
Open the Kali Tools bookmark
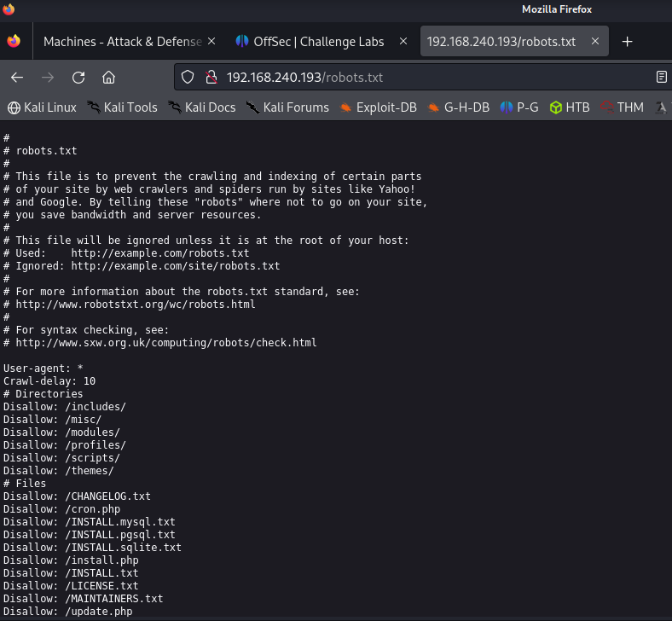pyautogui.click(x=122, y=107)
